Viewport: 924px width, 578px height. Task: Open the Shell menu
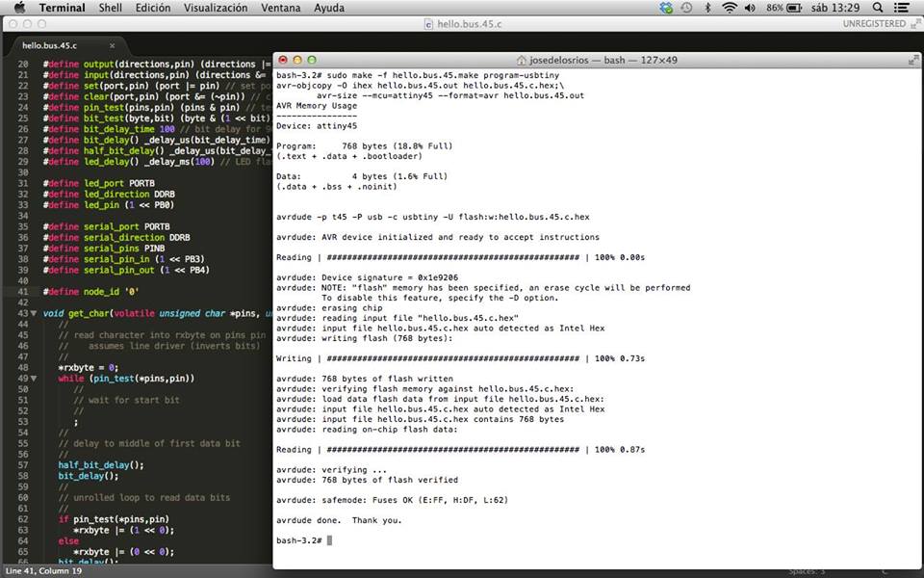110,8
